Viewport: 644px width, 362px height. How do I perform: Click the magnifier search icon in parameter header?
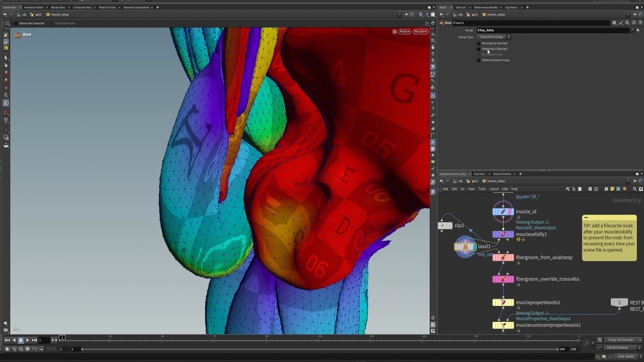(627, 23)
